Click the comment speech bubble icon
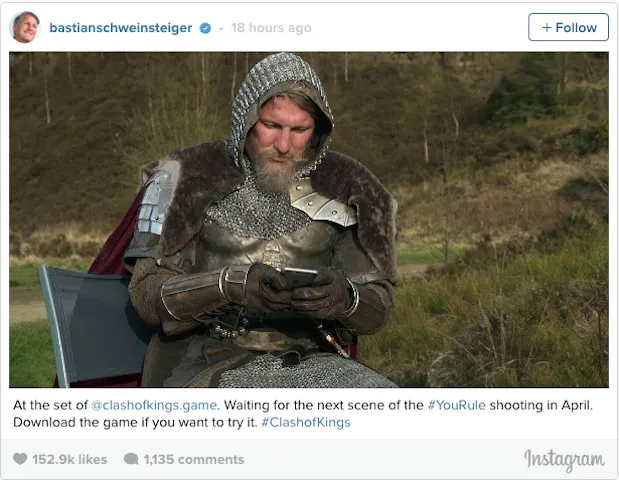 pos(131,459)
